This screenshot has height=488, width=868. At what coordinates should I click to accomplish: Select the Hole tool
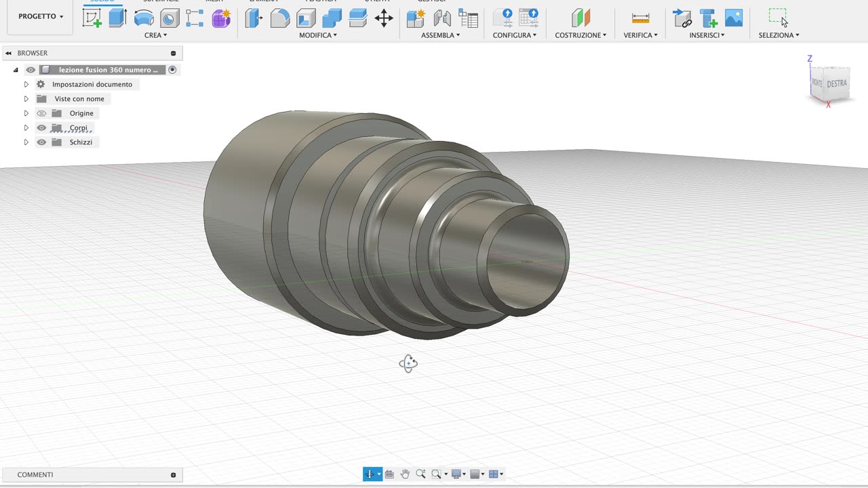pyautogui.click(x=170, y=18)
